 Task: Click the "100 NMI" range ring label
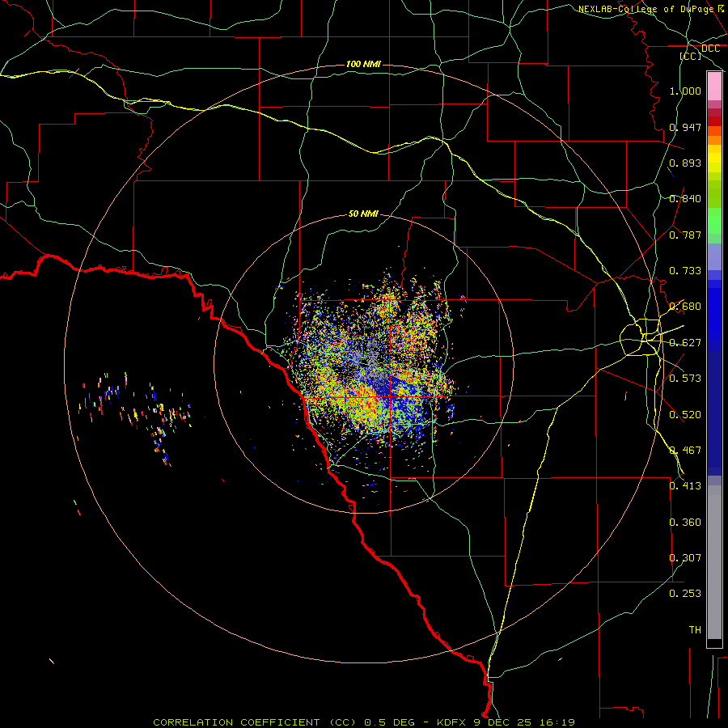(x=363, y=64)
